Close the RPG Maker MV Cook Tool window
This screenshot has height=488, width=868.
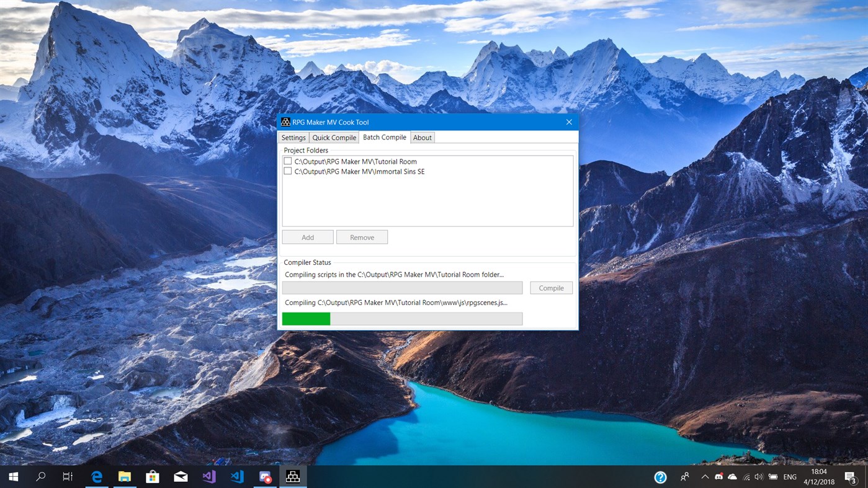(x=569, y=122)
